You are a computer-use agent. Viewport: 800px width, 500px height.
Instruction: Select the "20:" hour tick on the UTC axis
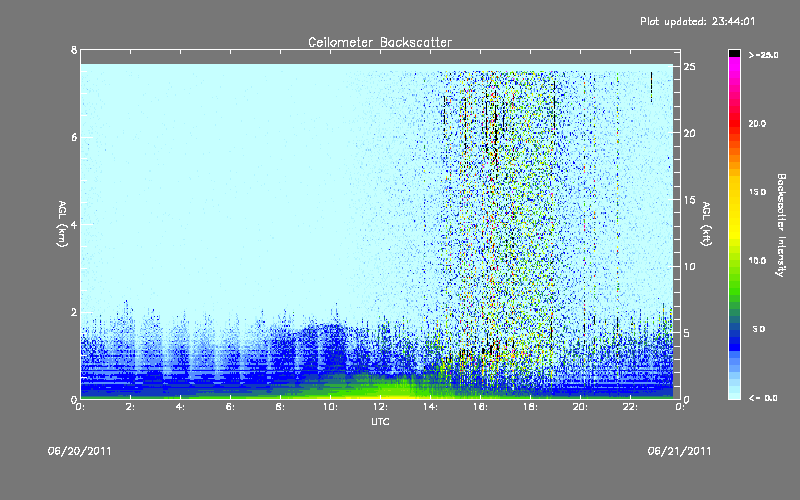point(580,407)
